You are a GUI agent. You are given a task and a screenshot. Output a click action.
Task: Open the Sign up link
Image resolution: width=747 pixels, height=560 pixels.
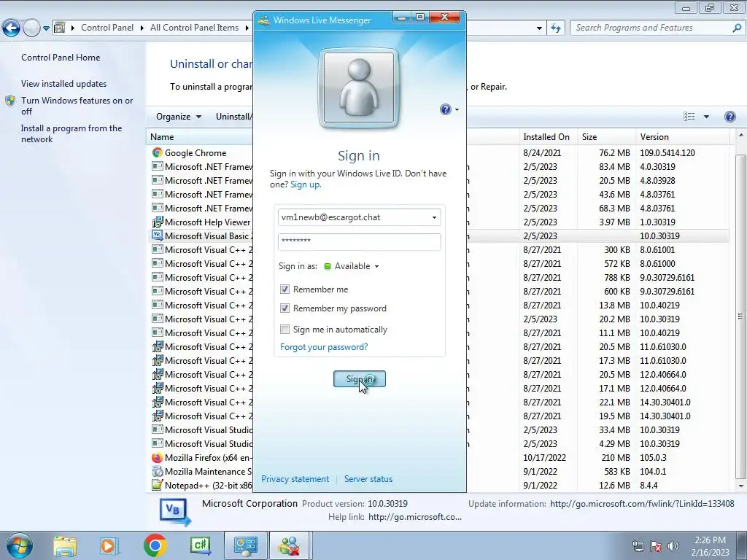click(306, 184)
